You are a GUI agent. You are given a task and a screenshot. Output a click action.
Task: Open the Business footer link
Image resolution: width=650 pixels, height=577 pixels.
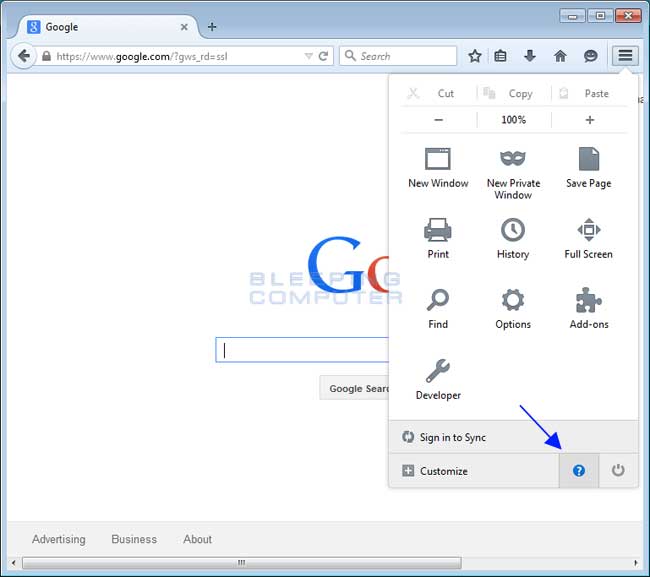134,539
